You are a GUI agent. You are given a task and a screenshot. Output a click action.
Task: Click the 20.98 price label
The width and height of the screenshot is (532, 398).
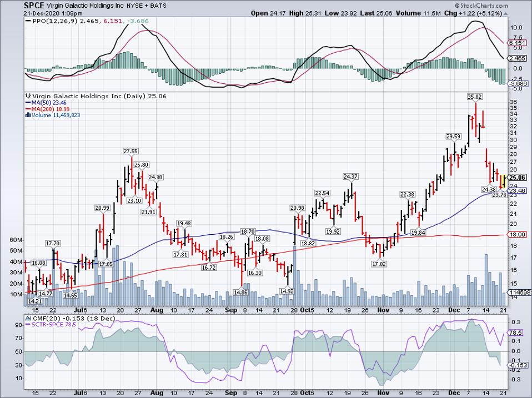(x=297, y=208)
